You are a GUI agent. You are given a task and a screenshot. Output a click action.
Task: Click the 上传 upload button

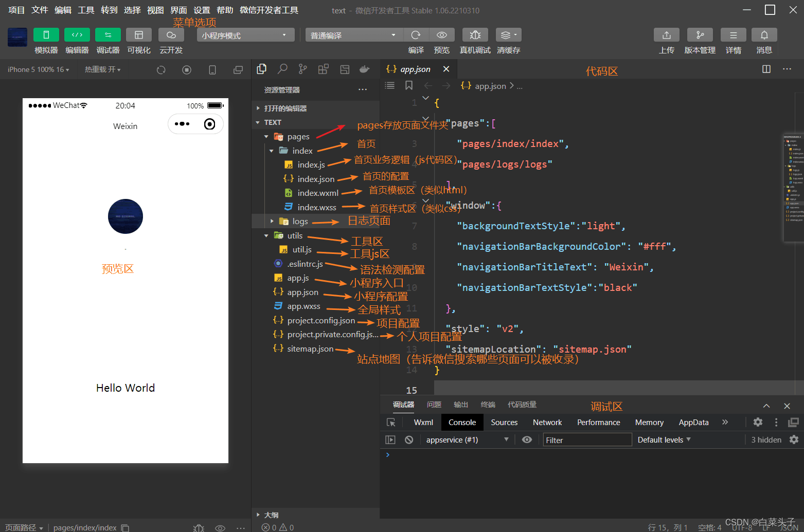point(667,35)
